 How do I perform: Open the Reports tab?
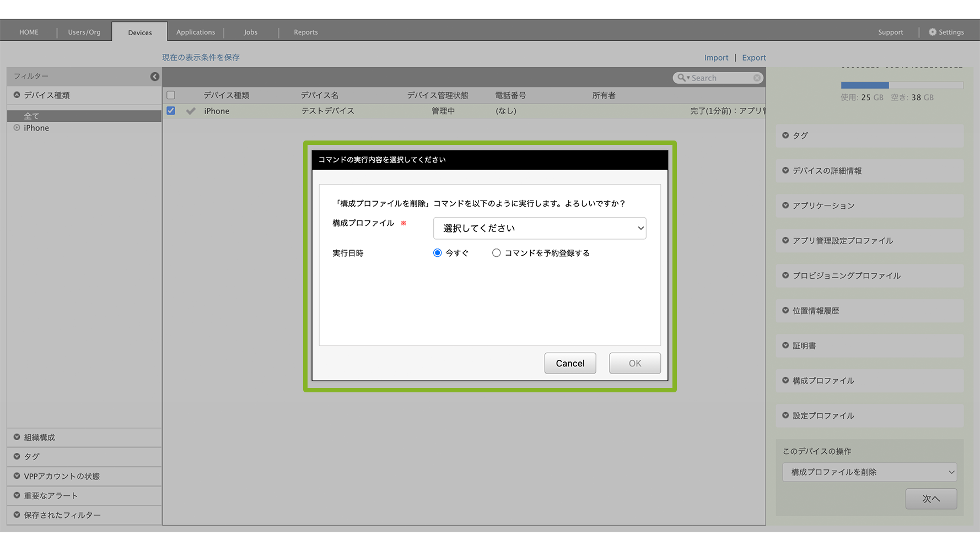[305, 32]
